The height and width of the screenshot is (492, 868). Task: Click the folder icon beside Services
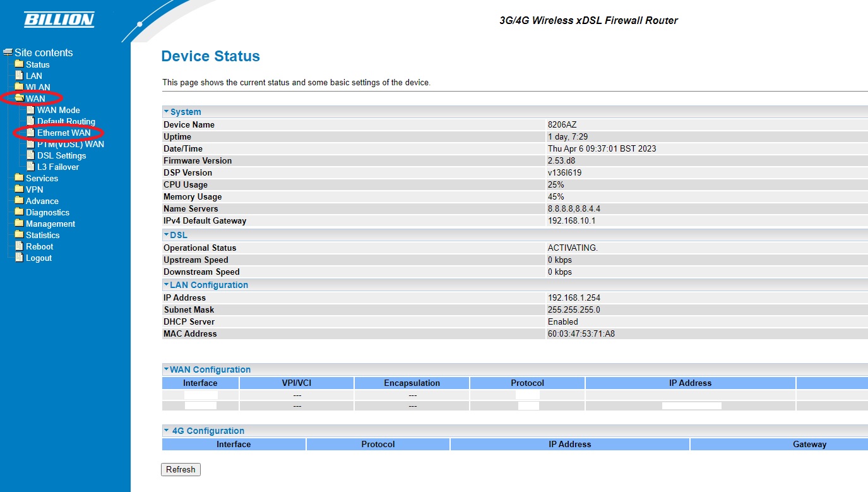19,178
